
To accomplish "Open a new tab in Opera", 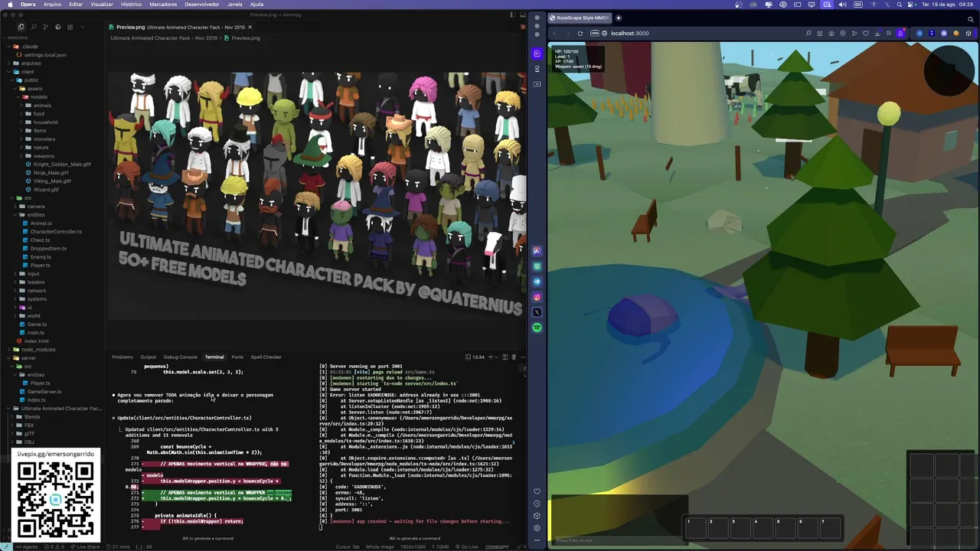I will [x=619, y=18].
